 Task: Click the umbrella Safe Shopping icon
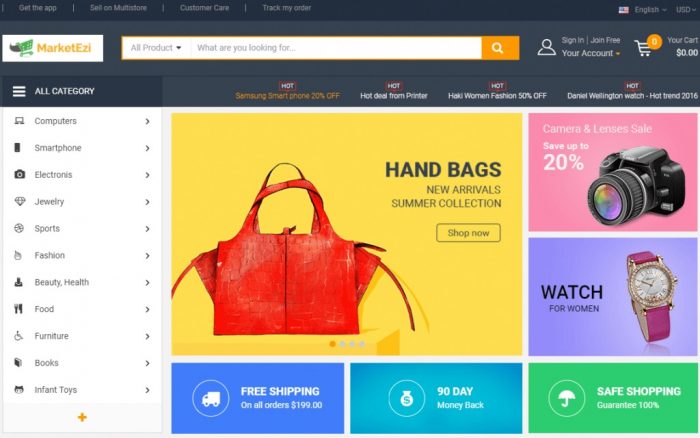567,398
